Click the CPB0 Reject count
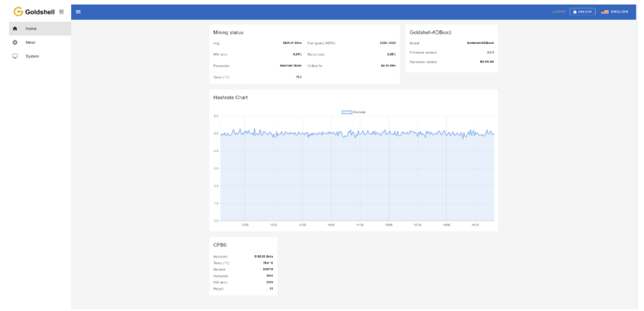644x311 pixels. pos(271,289)
